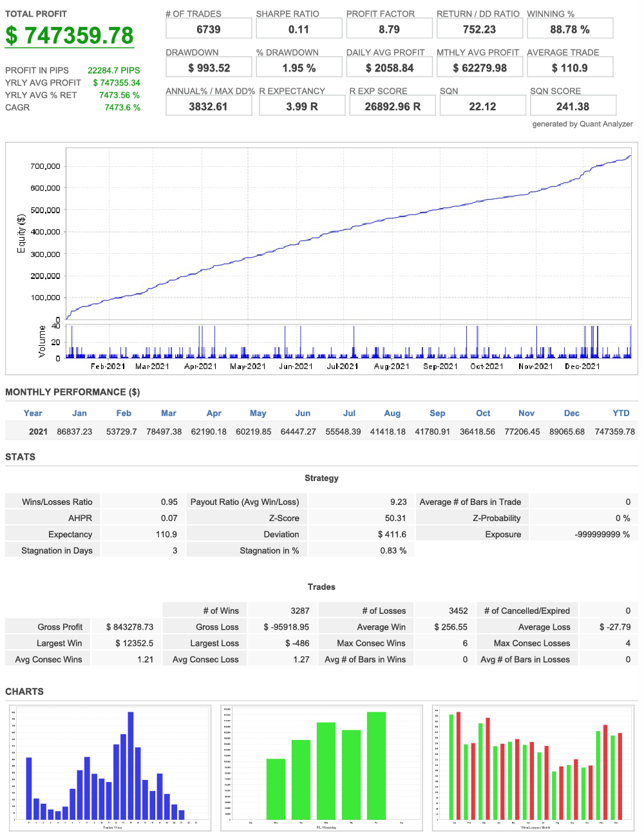Open the Wins/Losses by Month chart
644x836 pixels.
point(534,767)
